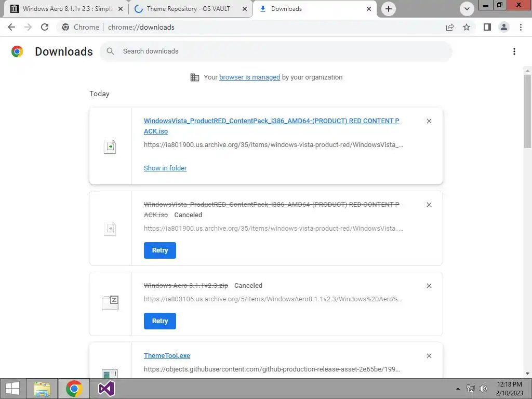This screenshot has height=399, width=532.
Task: Remove the ThemeTool.exe download entry
Action: [429, 356]
